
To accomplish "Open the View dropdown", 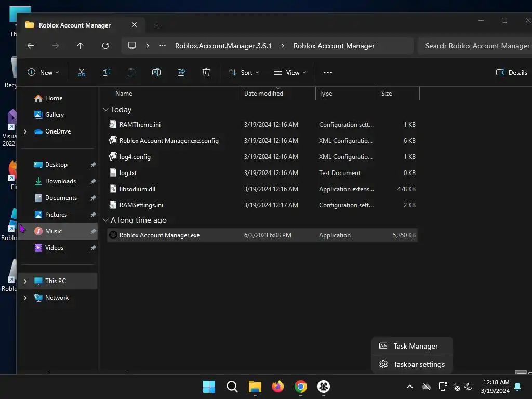I will click(290, 72).
